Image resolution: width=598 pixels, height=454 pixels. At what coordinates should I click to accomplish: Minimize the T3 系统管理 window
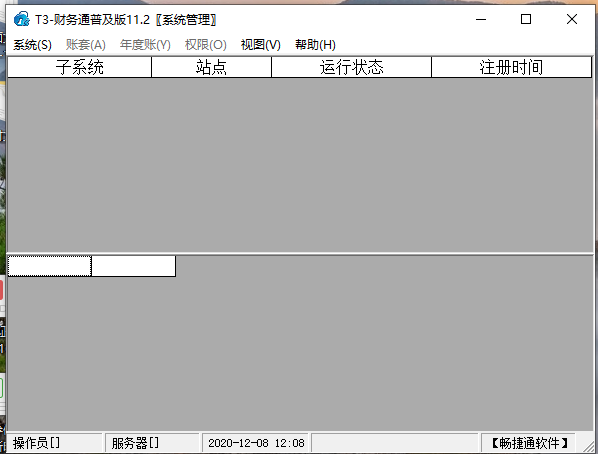point(481,19)
